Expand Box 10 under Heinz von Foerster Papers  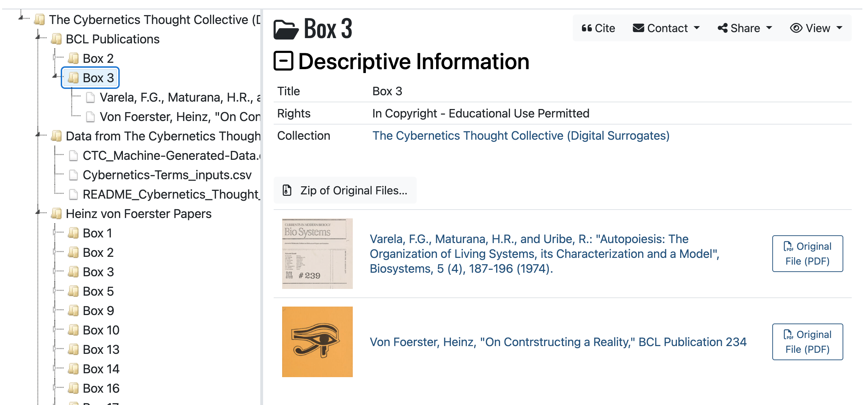(55, 330)
